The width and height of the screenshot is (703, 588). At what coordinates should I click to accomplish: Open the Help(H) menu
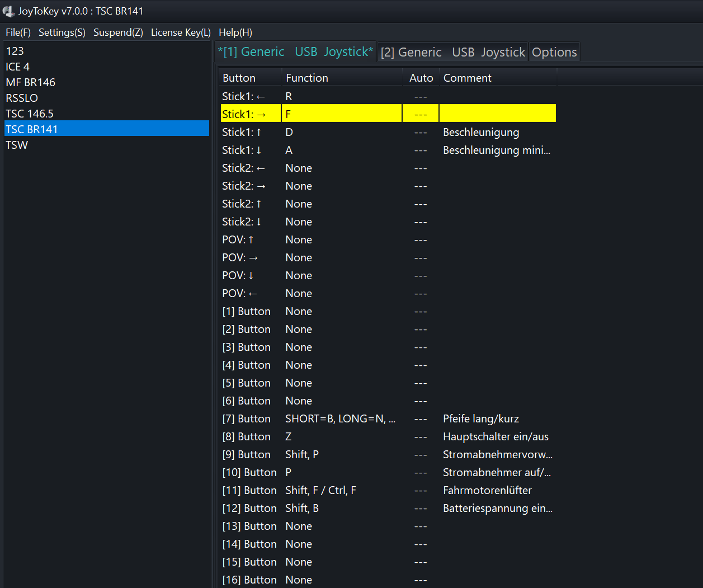[235, 32]
